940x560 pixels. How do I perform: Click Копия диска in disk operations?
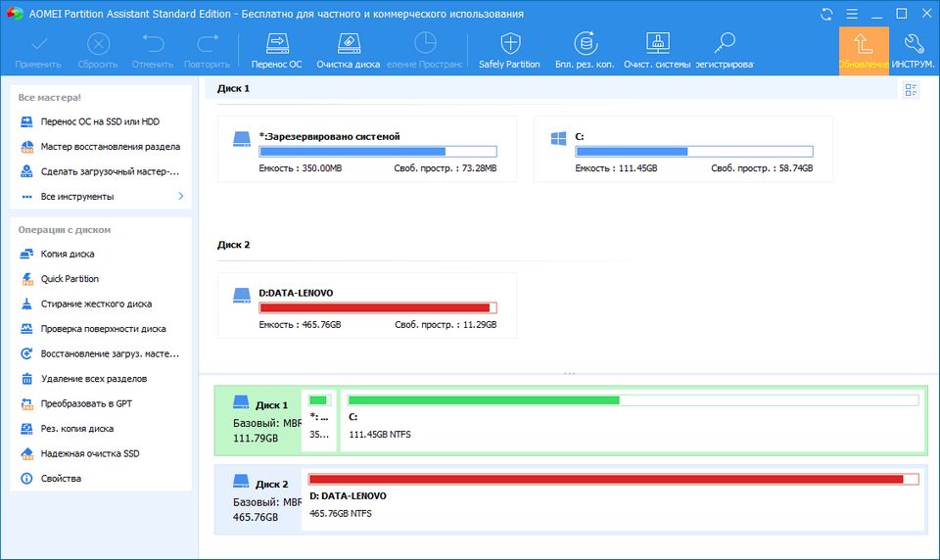[68, 255]
